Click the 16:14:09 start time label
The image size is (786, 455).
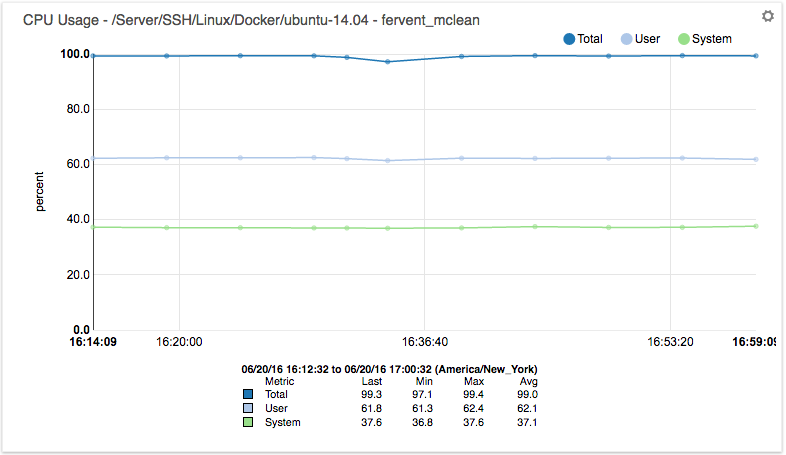(93, 342)
